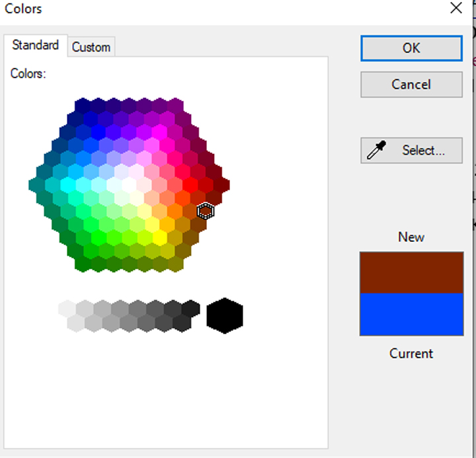Click the selected brown hexagon swatch

tap(206, 211)
